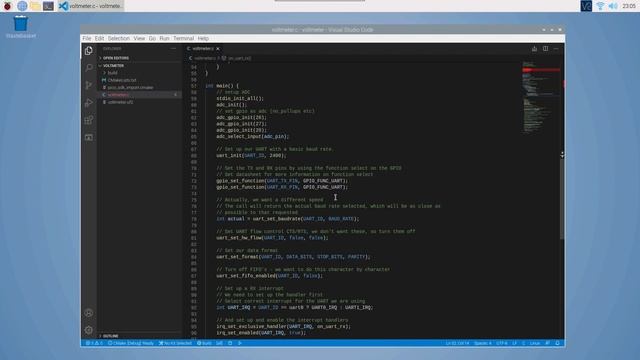Click the split editor icon
The image size is (640, 360).
[x=545, y=49]
